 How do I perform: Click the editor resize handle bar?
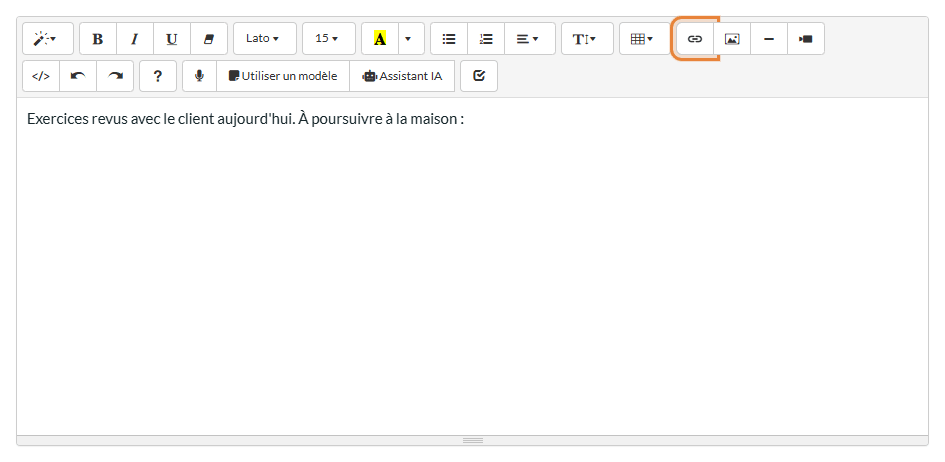(x=472, y=440)
